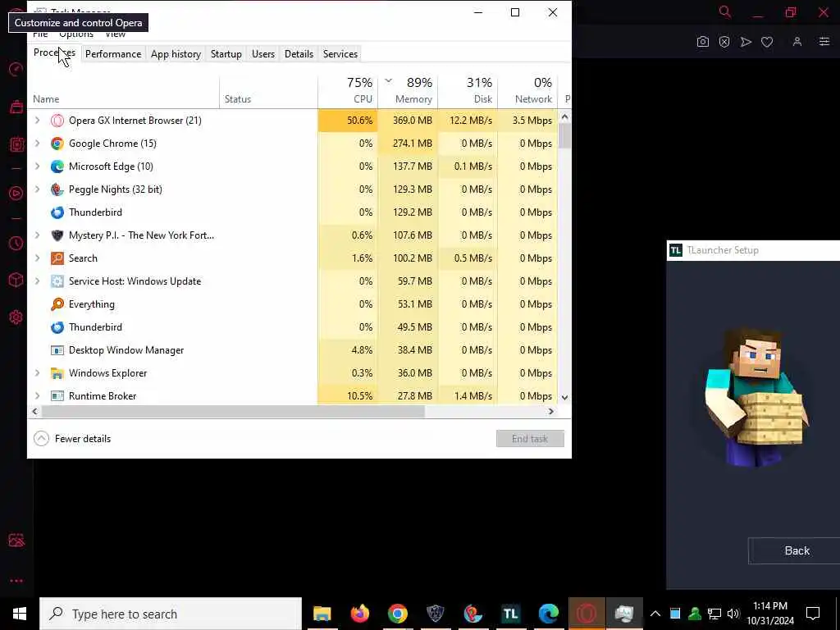Image resolution: width=840 pixels, height=630 pixels.
Task: Switch to the Performance tab
Action: (x=113, y=53)
